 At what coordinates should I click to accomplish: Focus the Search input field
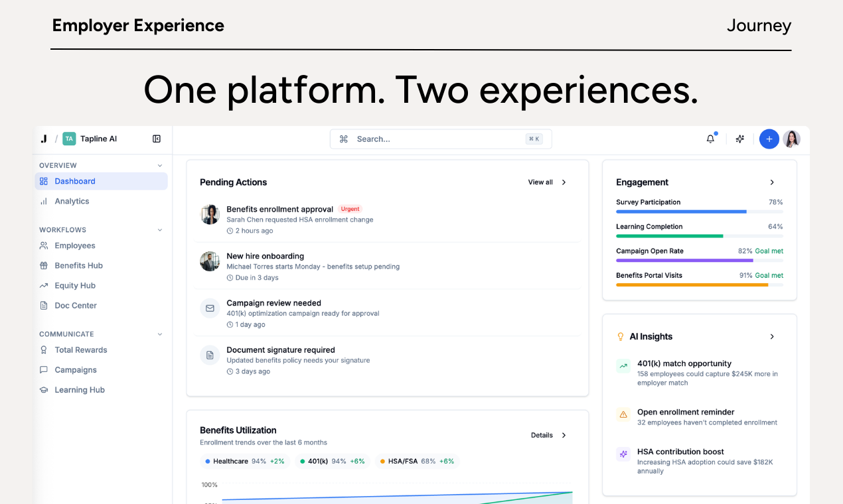(x=441, y=139)
